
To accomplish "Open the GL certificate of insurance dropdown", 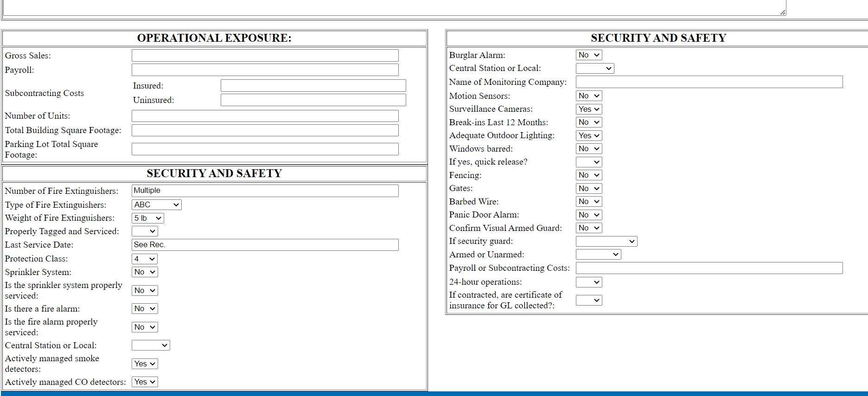I will pos(589,300).
